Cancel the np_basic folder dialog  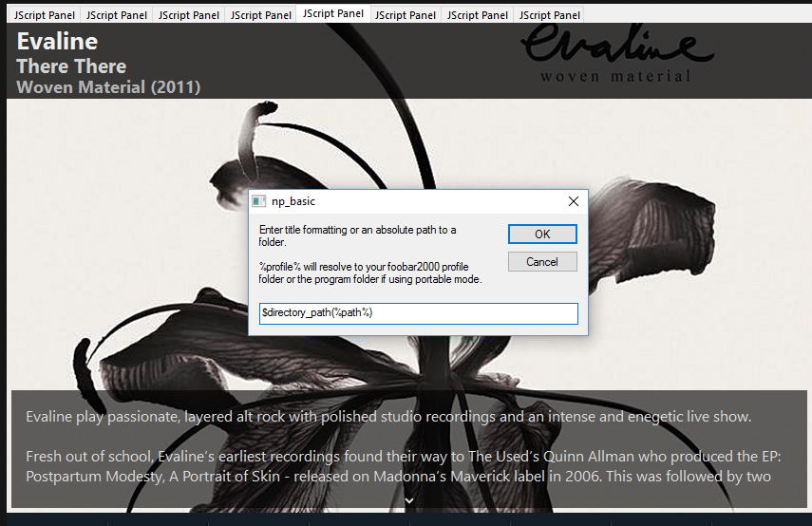click(x=542, y=262)
